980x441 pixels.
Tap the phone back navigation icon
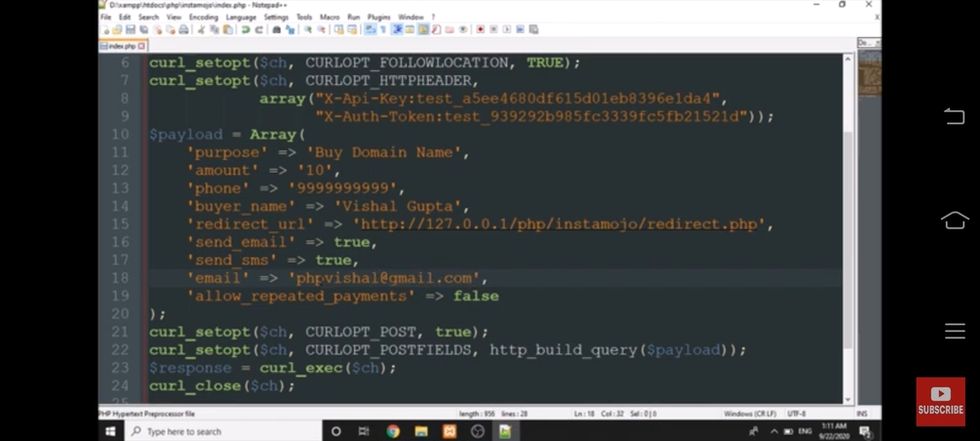pyautogui.click(x=955, y=116)
